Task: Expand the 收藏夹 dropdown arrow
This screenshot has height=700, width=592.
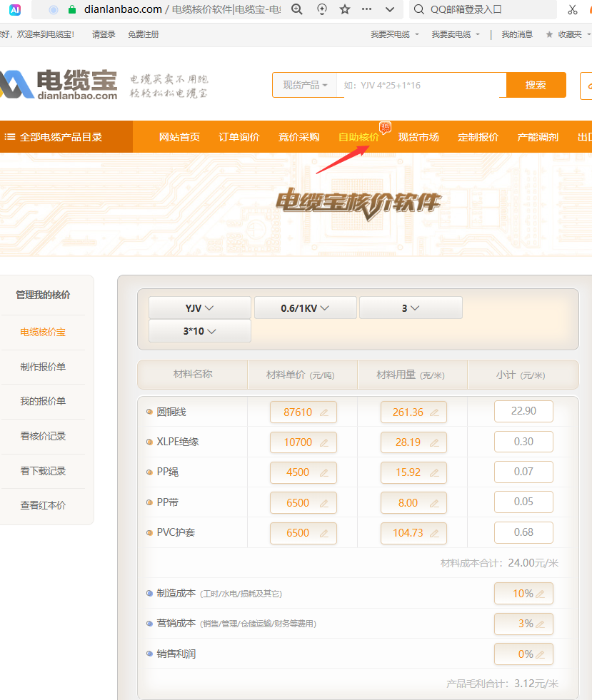Action: [589, 34]
